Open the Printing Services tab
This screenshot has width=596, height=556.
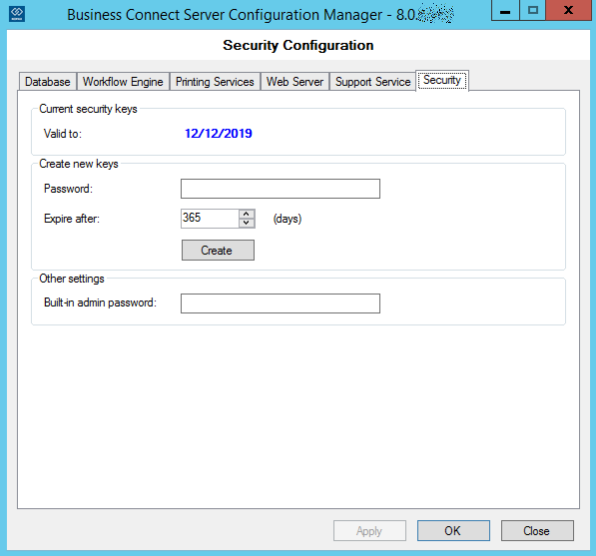pos(215,82)
